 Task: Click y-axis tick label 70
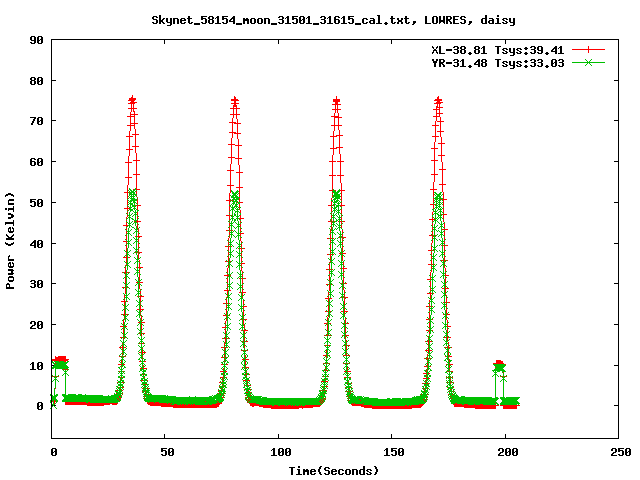[x=36, y=121]
